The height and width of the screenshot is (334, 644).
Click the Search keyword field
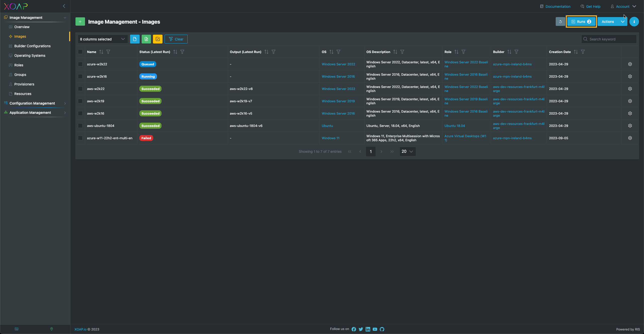[609, 39]
